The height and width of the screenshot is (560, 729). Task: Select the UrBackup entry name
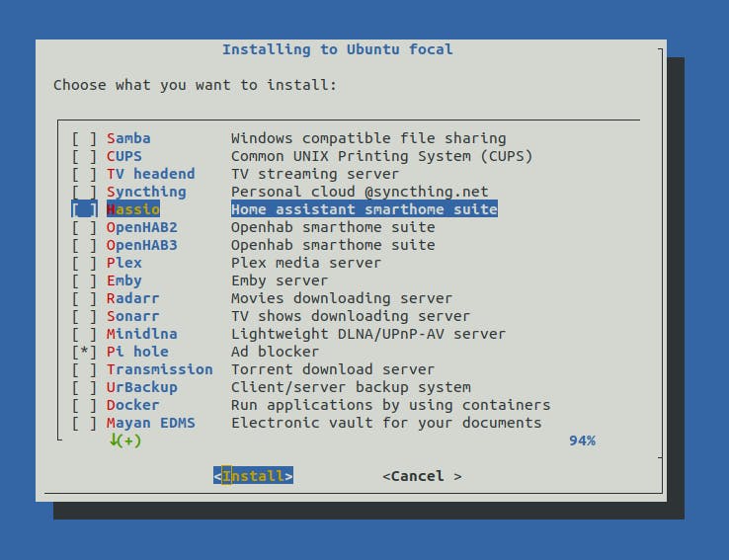pyautogui.click(x=142, y=387)
